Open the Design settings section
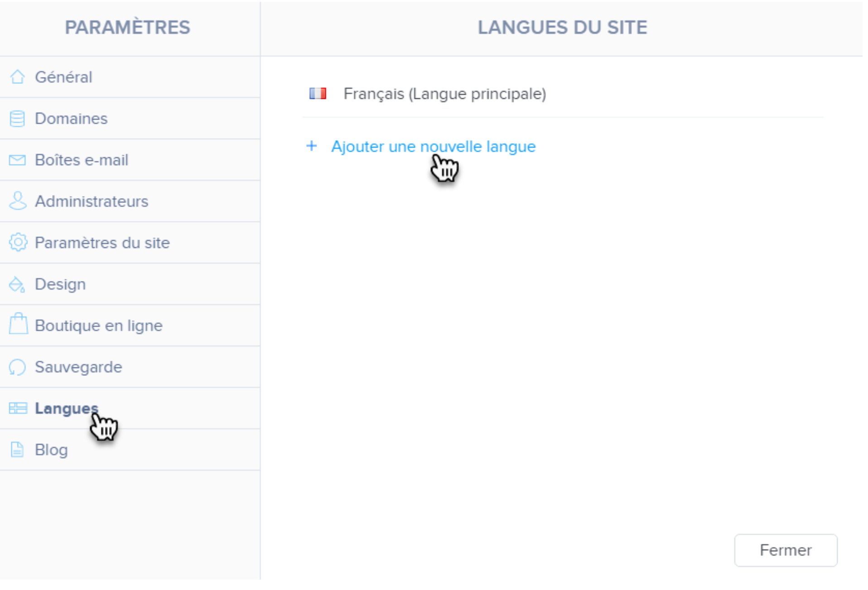Image resolution: width=868 pixels, height=590 pixels. pyautogui.click(x=60, y=284)
